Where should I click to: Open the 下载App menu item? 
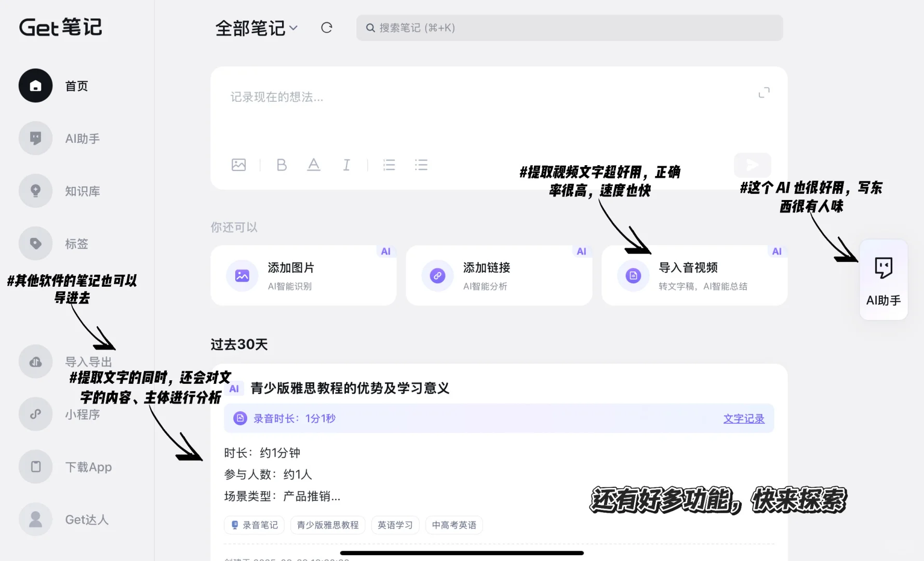pyautogui.click(x=35, y=466)
